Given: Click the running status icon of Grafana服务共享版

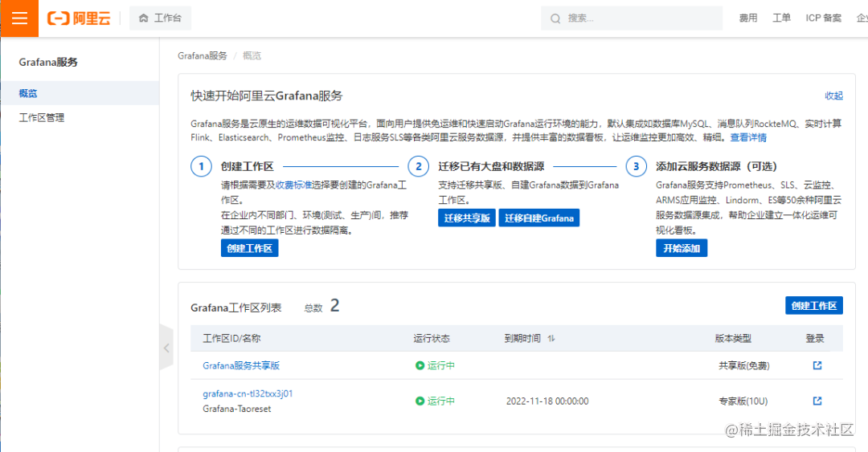Looking at the screenshot, I should (x=420, y=365).
